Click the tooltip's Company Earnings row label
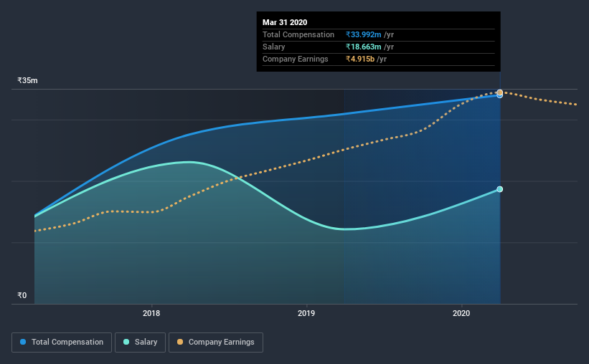This screenshot has width=589, height=364. (x=296, y=59)
